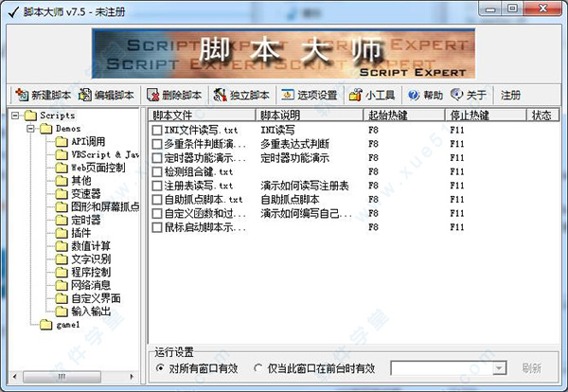Image resolution: width=568 pixels, height=392 pixels.
Task: Open the window selection dropdown arrow
Action: [x=499, y=368]
